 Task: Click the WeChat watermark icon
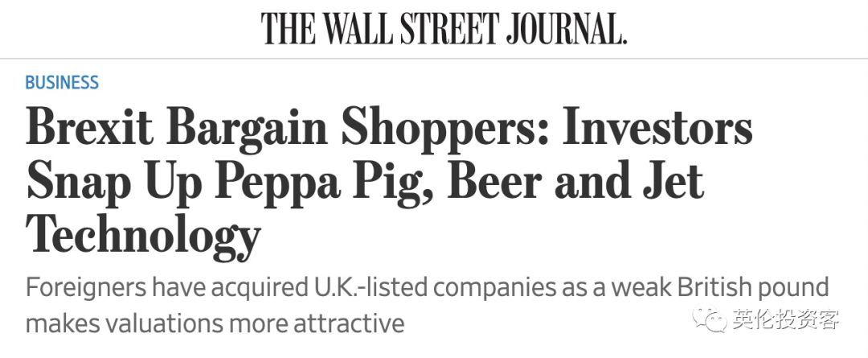click(711, 319)
